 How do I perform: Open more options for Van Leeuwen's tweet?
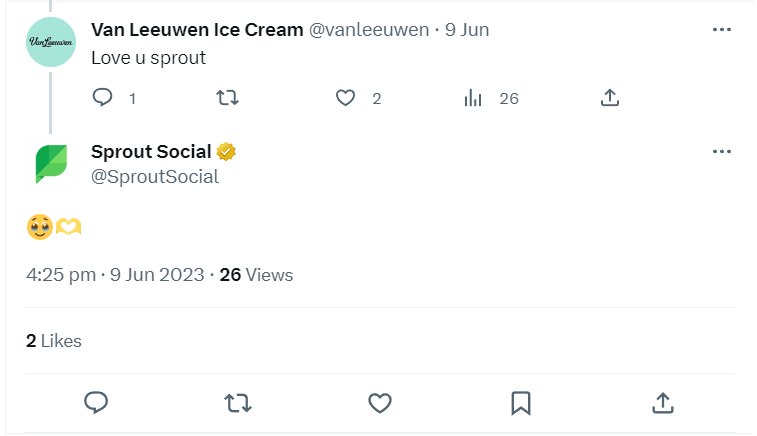pyautogui.click(x=722, y=29)
